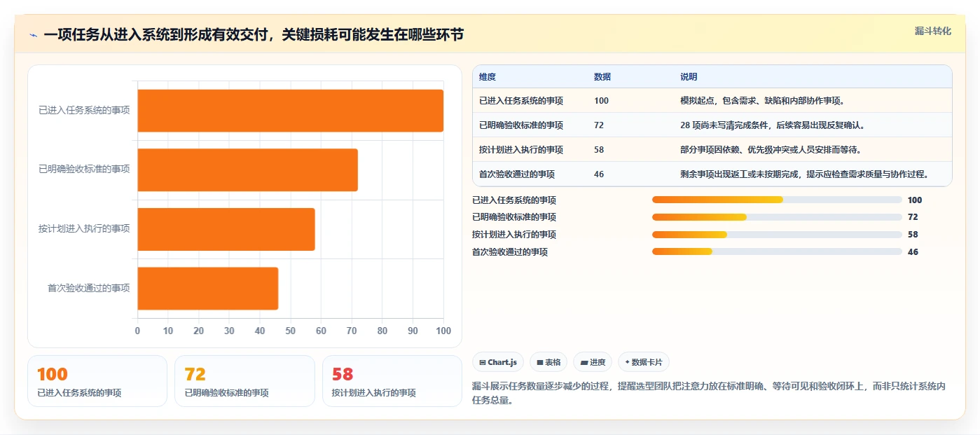This screenshot has width=980, height=435.
Task: Click the 已明确验收标准的事项 progress bar
Action: (777, 217)
